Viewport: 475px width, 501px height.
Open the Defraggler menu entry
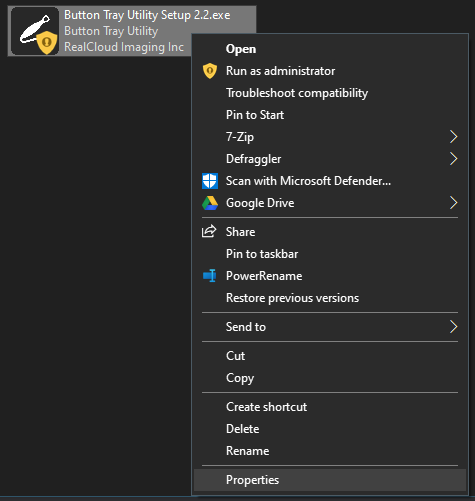pos(330,159)
